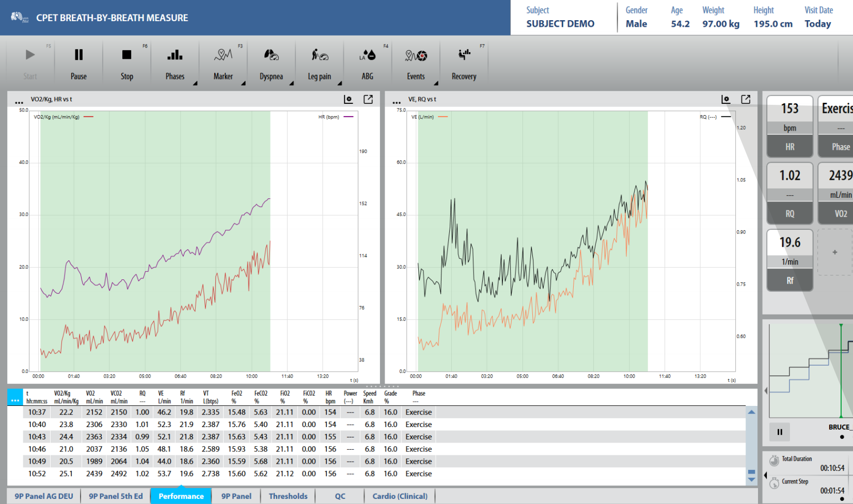Expand the Events dropdown arrow

(x=436, y=83)
